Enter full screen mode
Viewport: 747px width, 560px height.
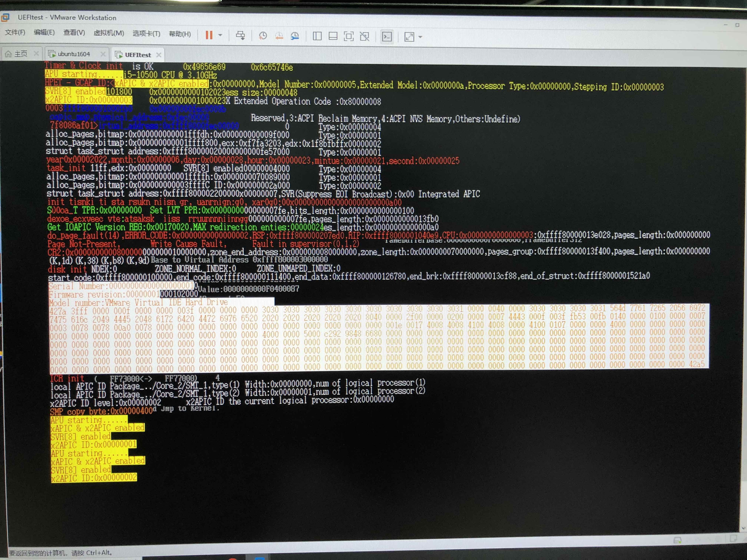tap(348, 36)
